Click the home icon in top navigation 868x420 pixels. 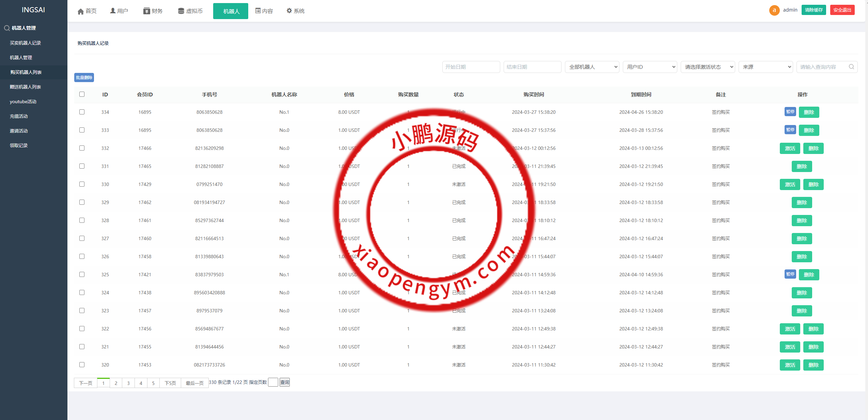(x=81, y=11)
